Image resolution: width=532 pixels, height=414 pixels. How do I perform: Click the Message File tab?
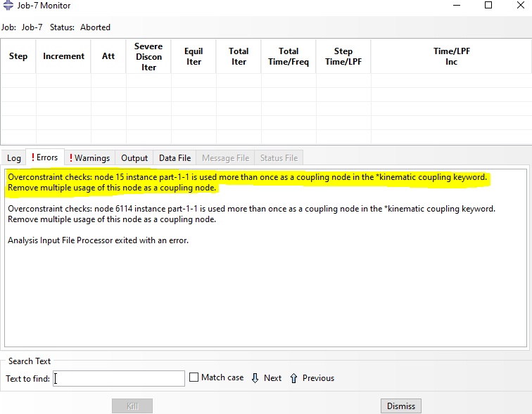click(225, 158)
